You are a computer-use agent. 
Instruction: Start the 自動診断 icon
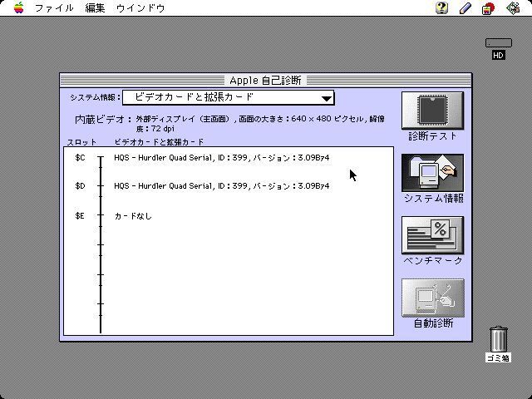pos(432,298)
